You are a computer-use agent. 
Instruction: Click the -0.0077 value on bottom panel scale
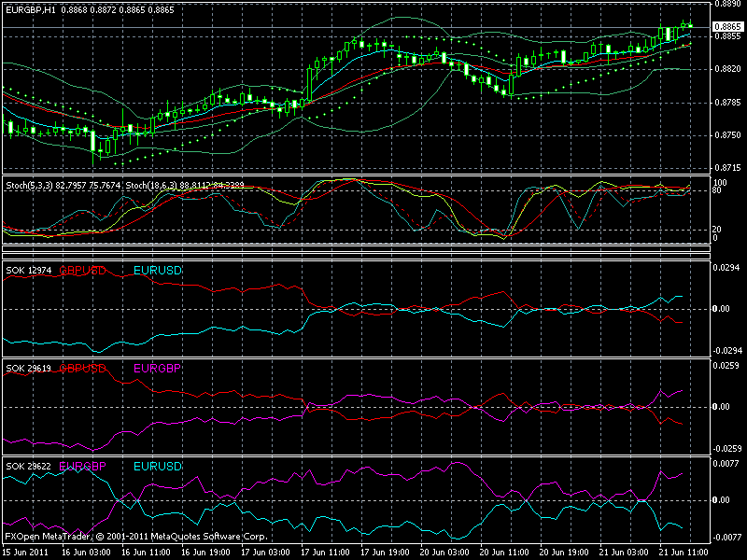pyautogui.click(x=727, y=538)
